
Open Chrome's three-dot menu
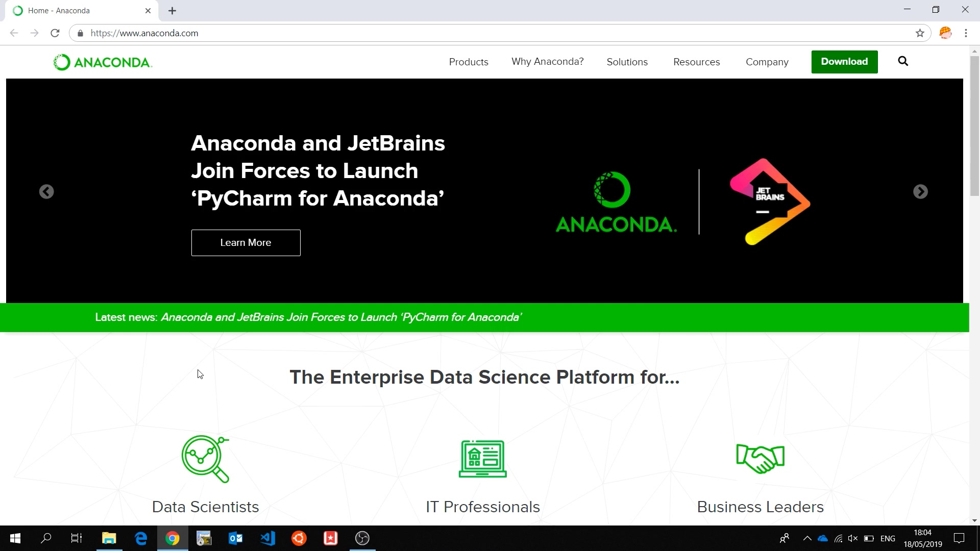[x=966, y=33]
